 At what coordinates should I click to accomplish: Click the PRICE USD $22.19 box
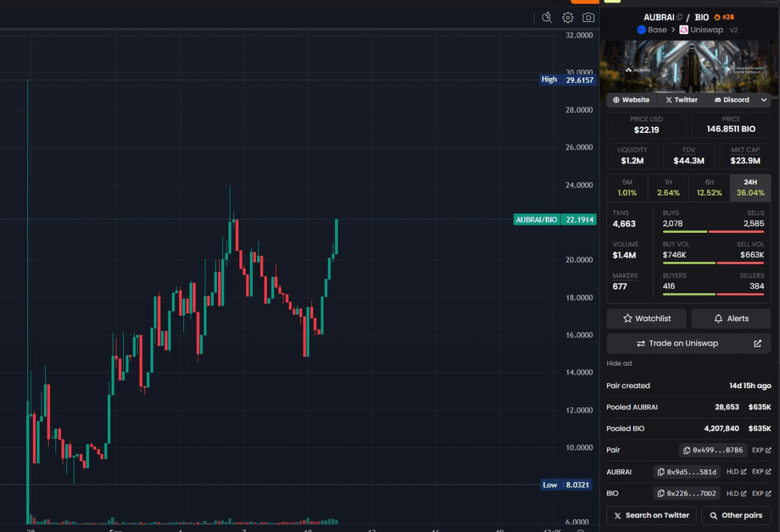tap(647, 125)
